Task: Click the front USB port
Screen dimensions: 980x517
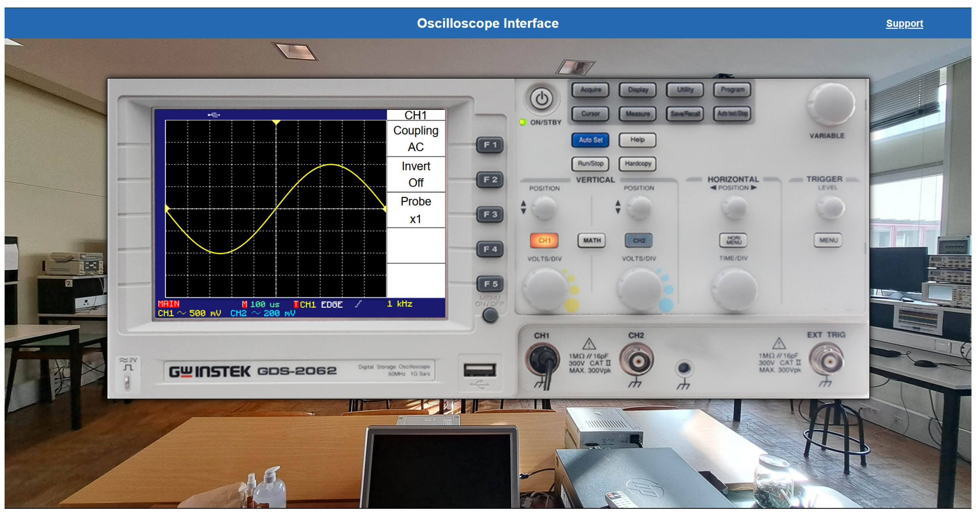Action: click(x=480, y=370)
